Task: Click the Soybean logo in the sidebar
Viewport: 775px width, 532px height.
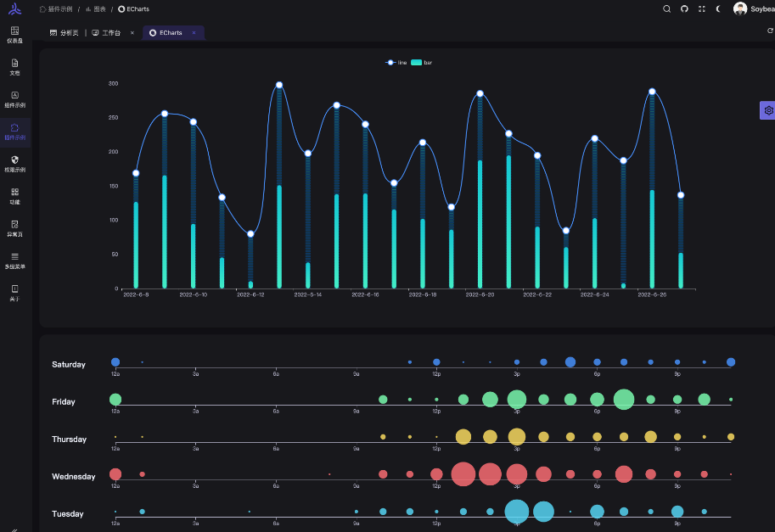Action: (14, 8)
